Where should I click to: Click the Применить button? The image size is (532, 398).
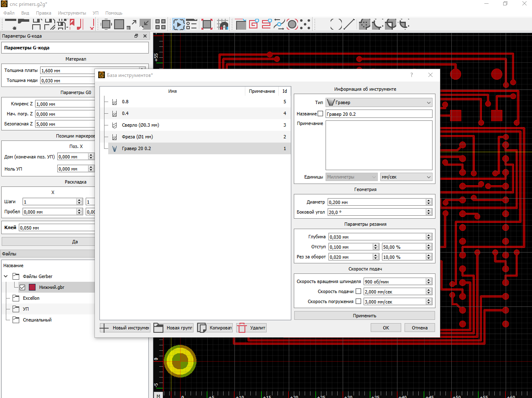tap(364, 315)
